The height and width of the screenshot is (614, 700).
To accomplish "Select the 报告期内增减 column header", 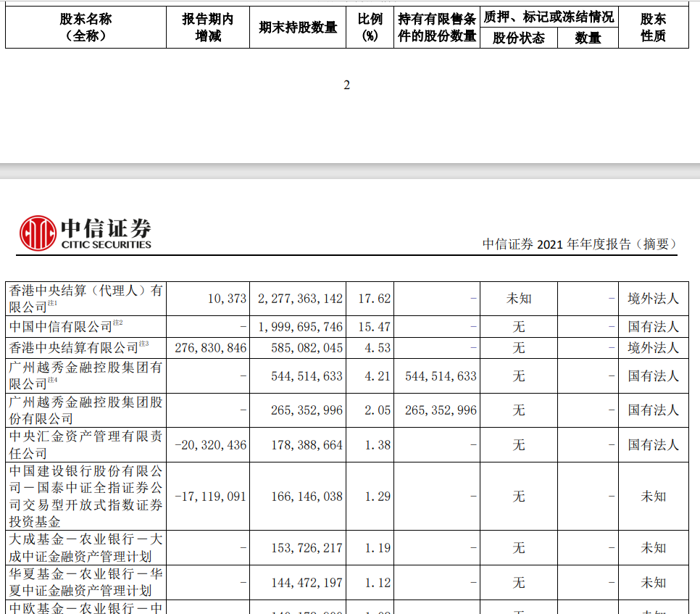I will (x=208, y=28).
